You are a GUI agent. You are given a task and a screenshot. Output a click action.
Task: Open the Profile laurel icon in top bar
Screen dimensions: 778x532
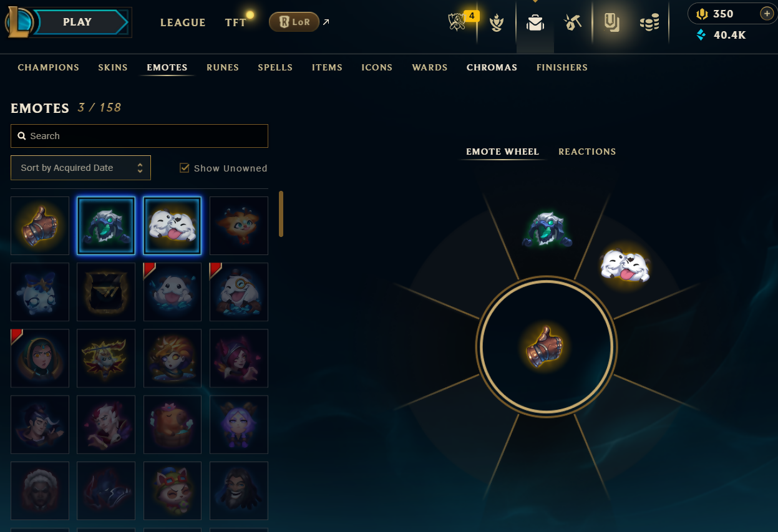coord(497,23)
